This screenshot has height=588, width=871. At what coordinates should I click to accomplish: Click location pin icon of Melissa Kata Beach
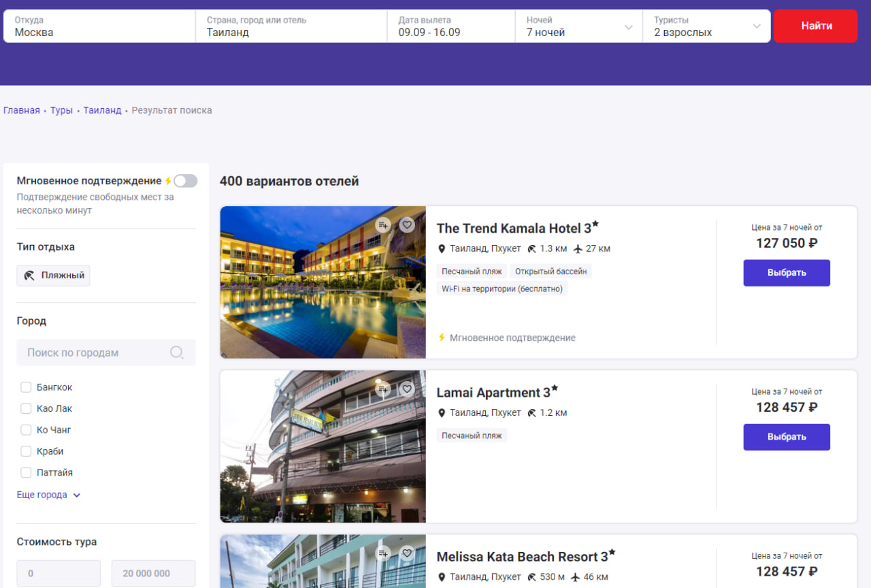click(x=442, y=577)
